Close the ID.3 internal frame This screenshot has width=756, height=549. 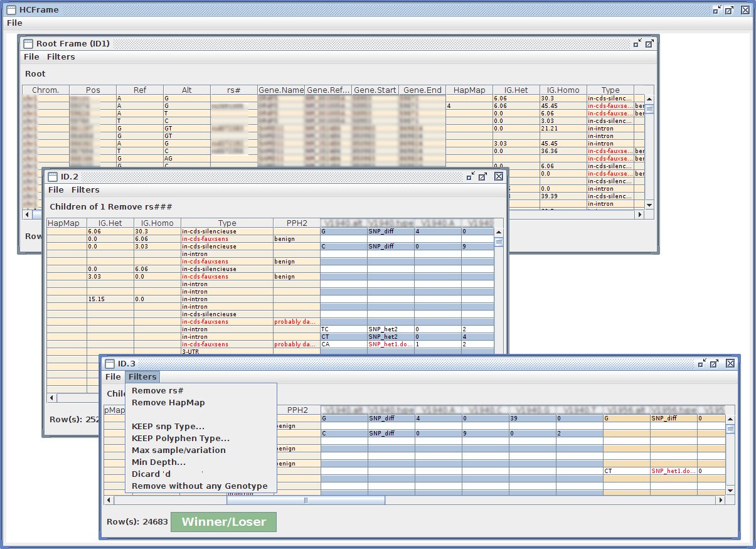coord(730,364)
